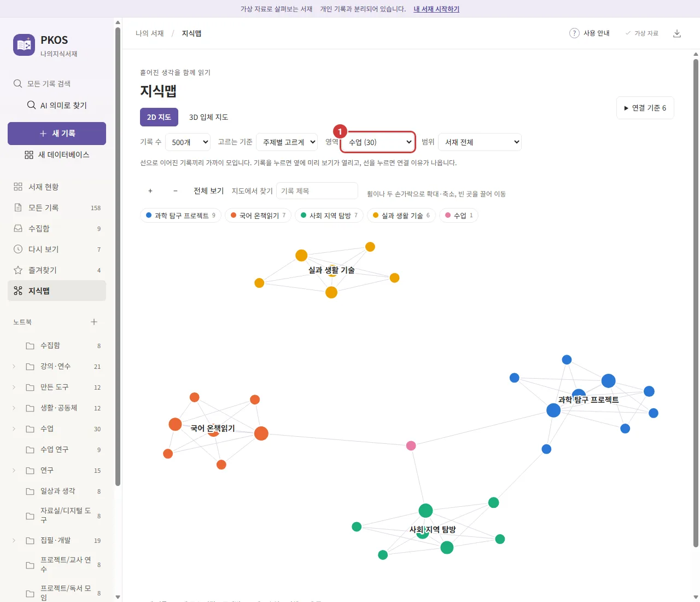This screenshot has height=602, width=700.
Task: Zoom in the map with plus button
Action: pos(150,191)
